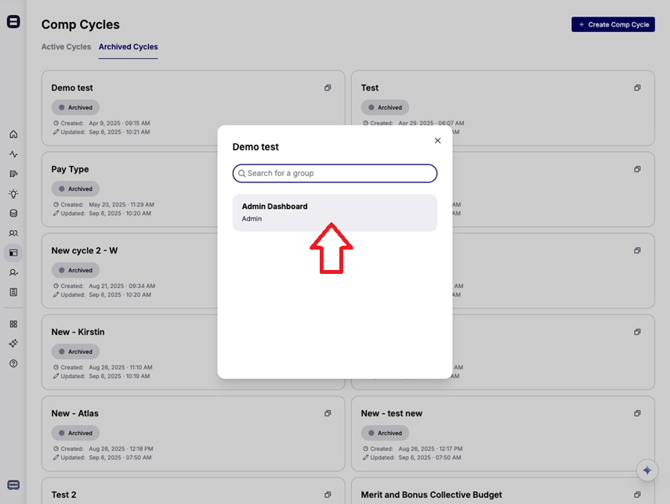Click the sparkle AI assistant button
This screenshot has height=504, width=670.
point(646,470)
